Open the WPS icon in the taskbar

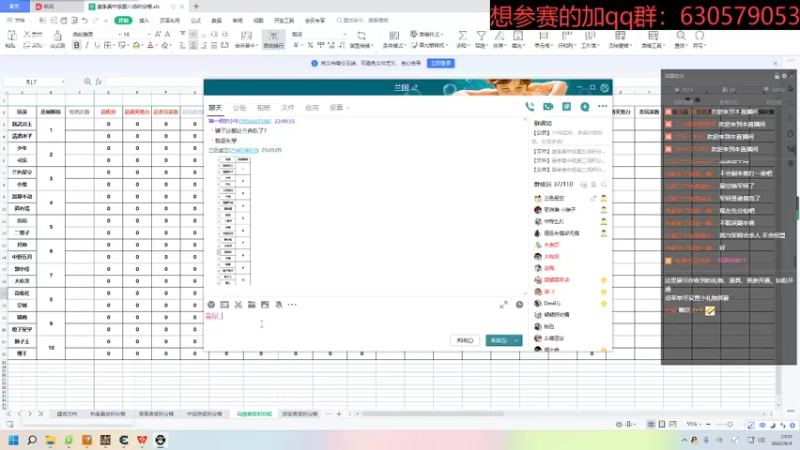pyautogui.click(x=142, y=440)
